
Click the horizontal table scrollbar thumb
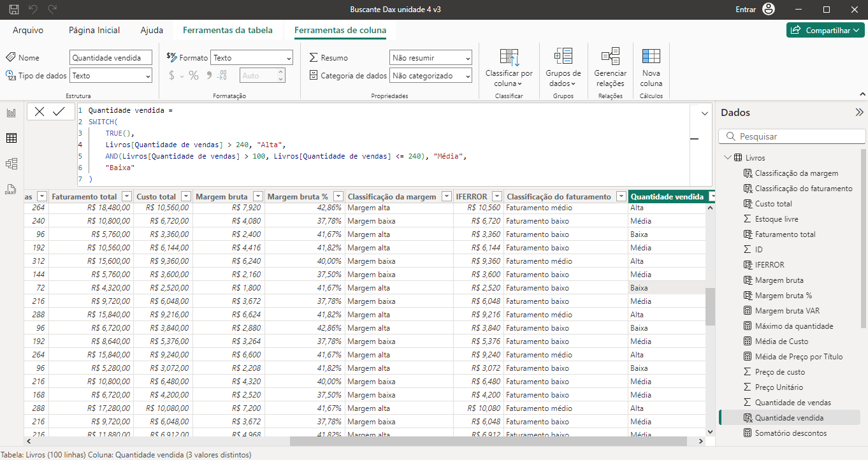(x=488, y=441)
